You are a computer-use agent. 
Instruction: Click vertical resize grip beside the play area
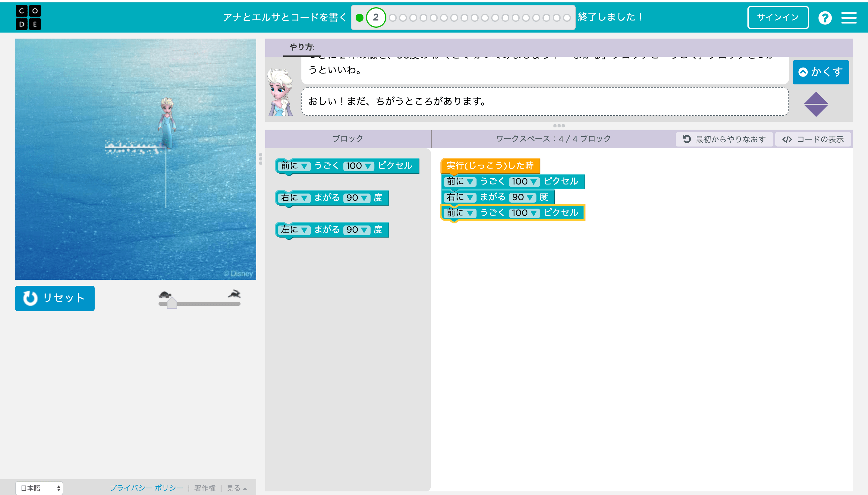(261, 159)
